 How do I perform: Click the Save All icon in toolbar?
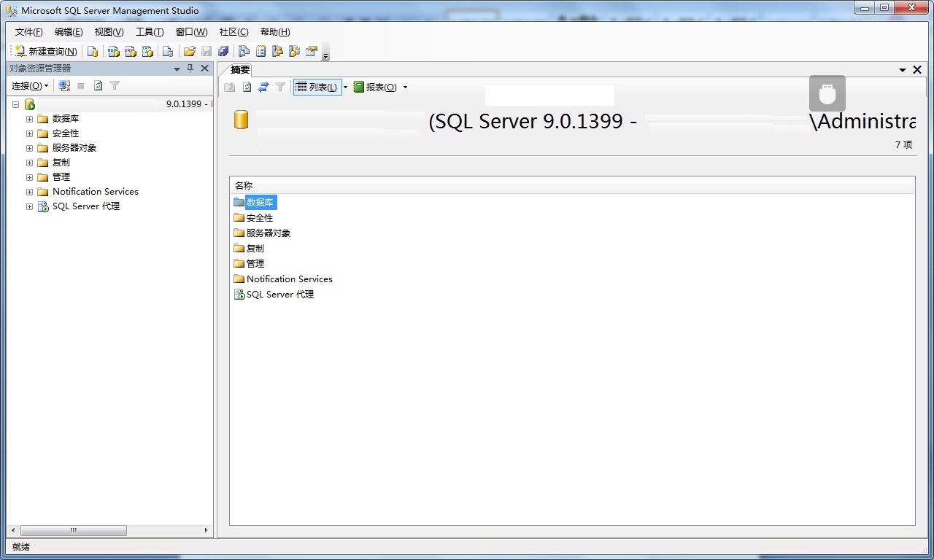pyautogui.click(x=223, y=51)
